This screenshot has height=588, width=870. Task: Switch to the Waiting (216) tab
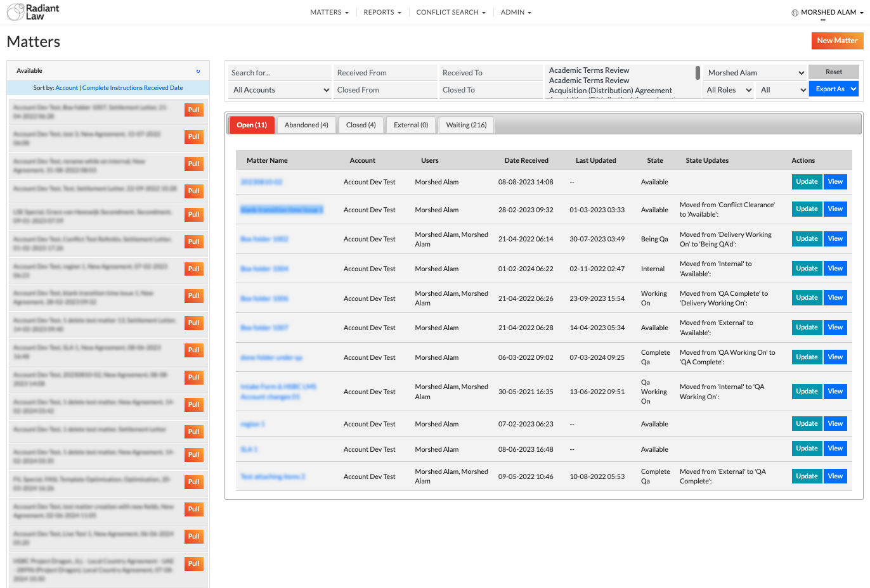[x=466, y=125]
